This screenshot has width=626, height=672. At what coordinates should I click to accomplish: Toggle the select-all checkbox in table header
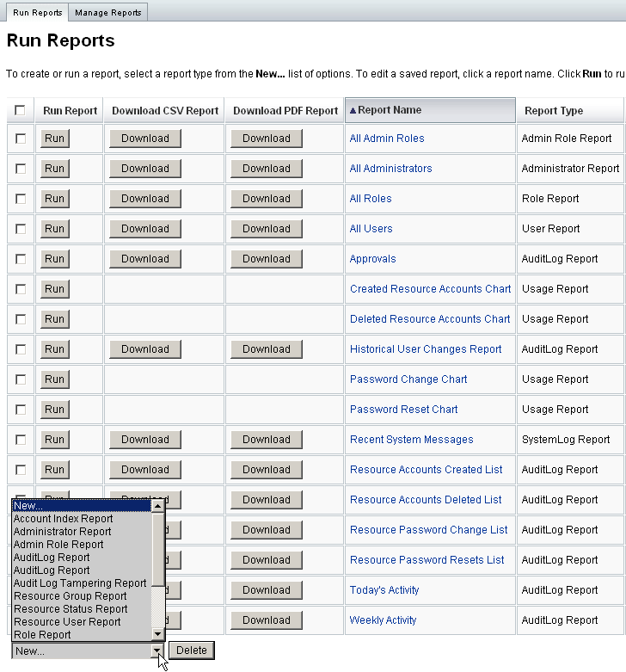point(20,110)
